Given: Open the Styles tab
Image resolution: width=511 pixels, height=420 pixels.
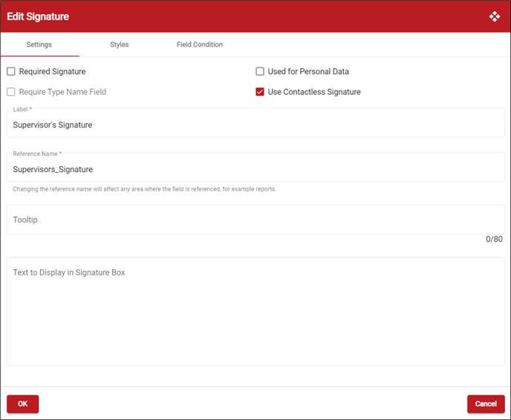Looking at the screenshot, I should 120,45.
